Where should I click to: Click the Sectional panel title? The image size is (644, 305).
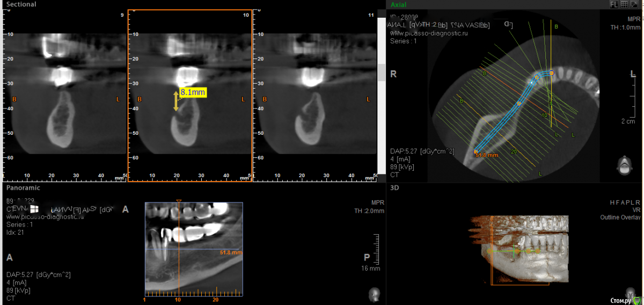coord(21,4)
